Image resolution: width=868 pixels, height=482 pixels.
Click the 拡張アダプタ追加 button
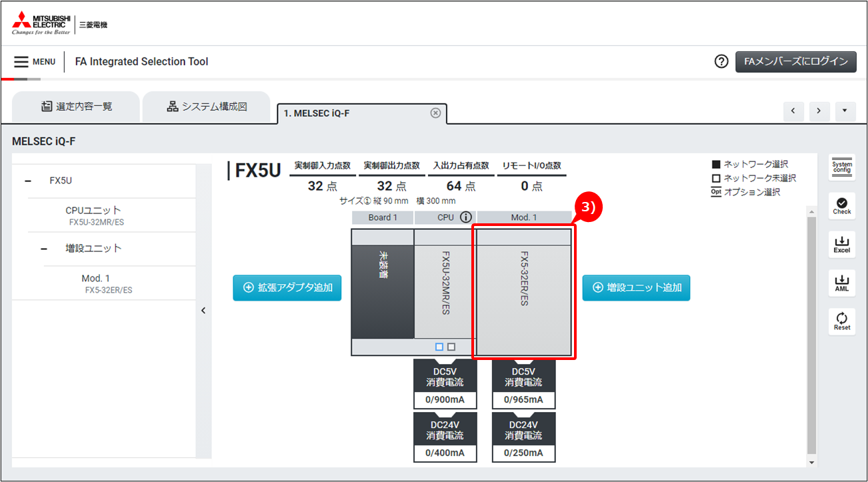pyautogui.click(x=287, y=288)
